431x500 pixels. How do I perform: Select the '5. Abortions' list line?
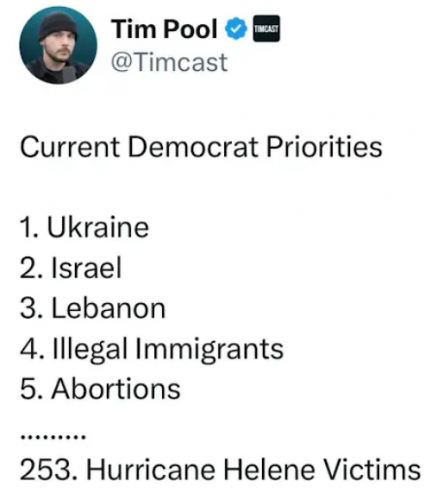(100, 389)
